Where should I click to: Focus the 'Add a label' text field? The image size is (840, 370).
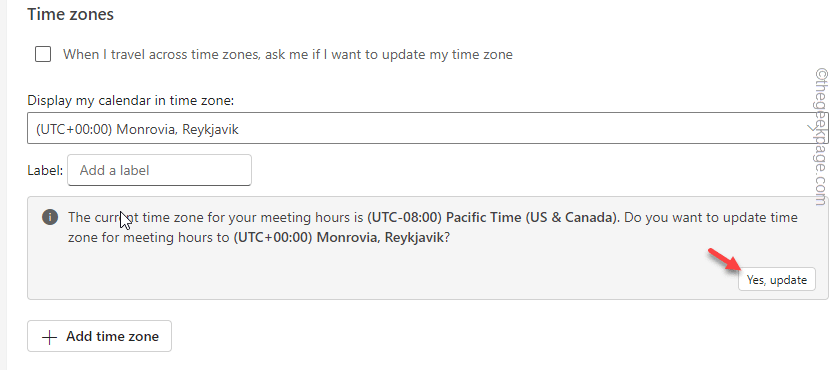(x=160, y=170)
